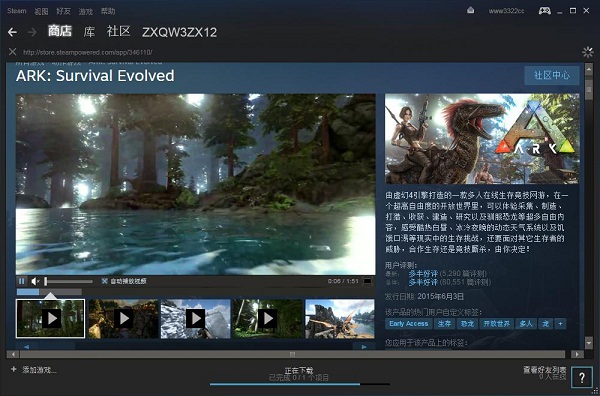Open the 正在下载 downloads status
The height and width of the screenshot is (396, 600).
click(299, 370)
